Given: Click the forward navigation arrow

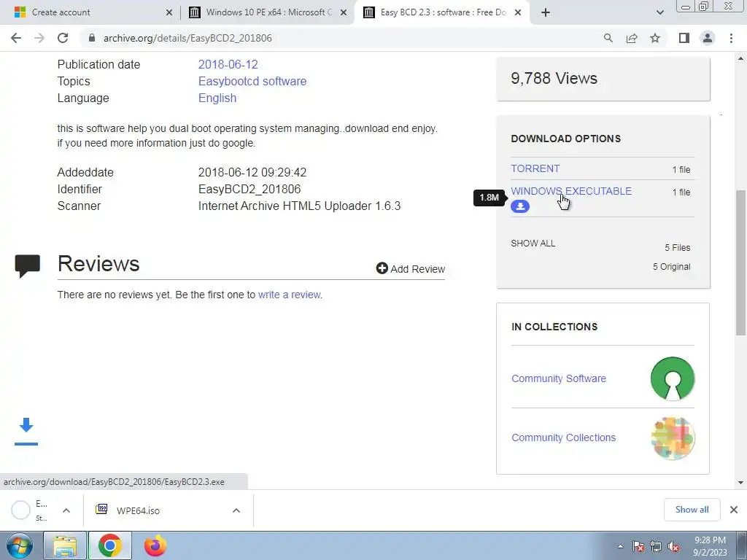Looking at the screenshot, I should coord(39,38).
